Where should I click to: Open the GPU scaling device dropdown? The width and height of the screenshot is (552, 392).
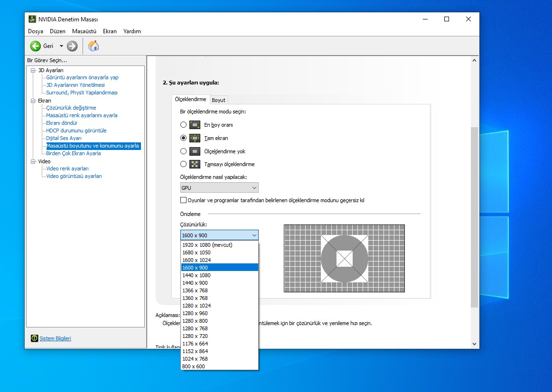tap(219, 187)
